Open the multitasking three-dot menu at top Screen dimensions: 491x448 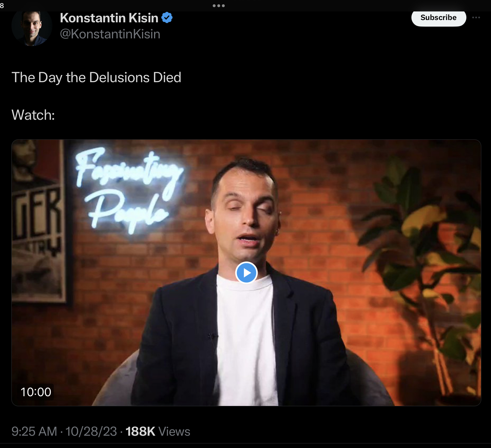pyautogui.click(x=218, y=5)
